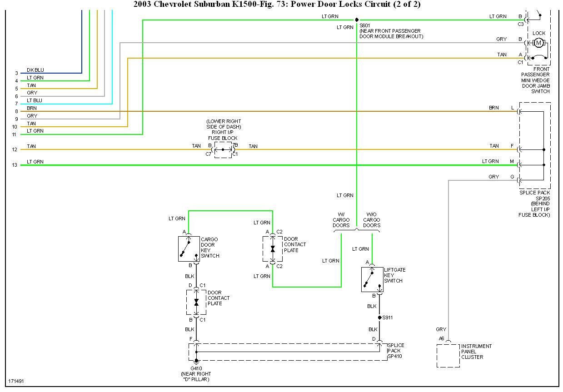Click the splice pack SP205 dashed box

coord(535,145)
